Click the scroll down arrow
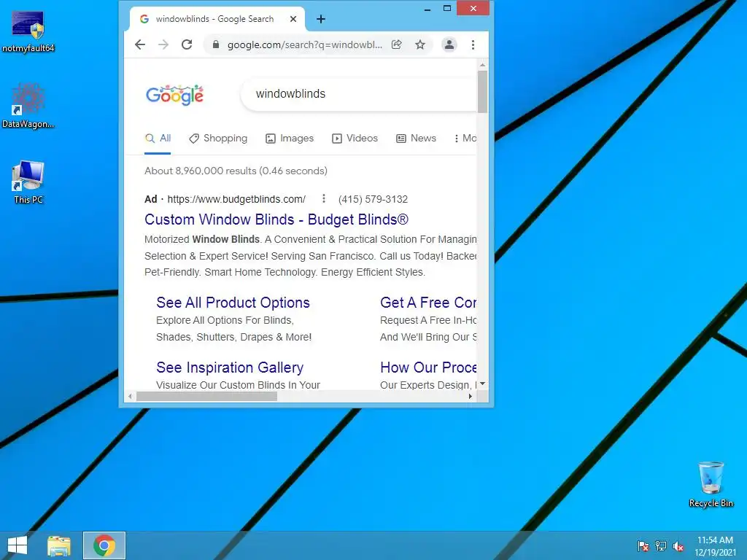747x560 pixels. pos(482,384)
